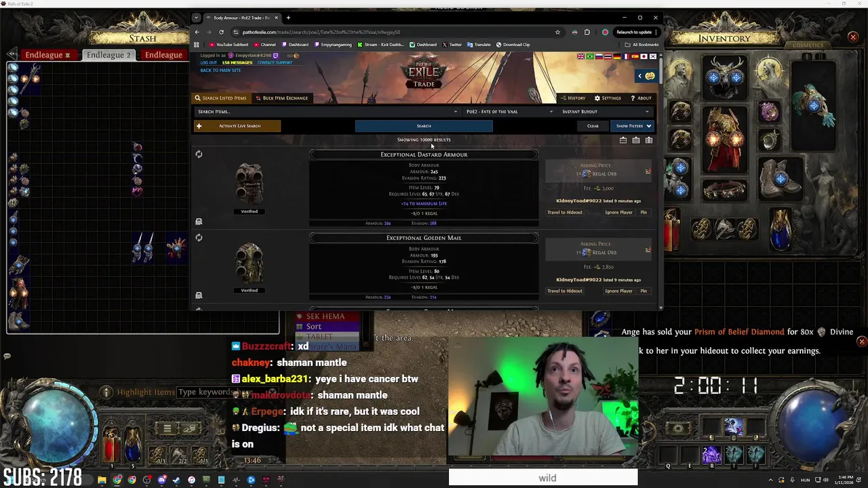Open the About menu
868x488 pixels.
click(x=641, y=98)
